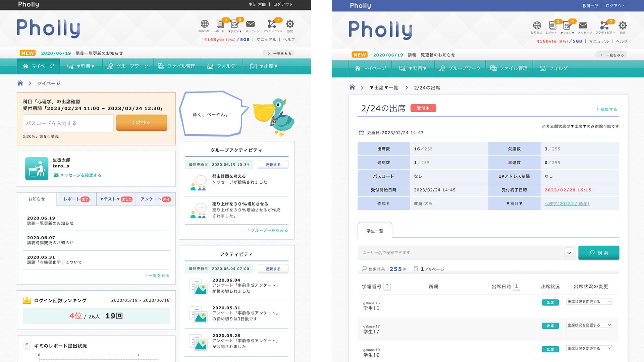644x362 pixels.
Task: Open 出席状況を変更する dropdown for 学生16
Action: click(589, 302)
